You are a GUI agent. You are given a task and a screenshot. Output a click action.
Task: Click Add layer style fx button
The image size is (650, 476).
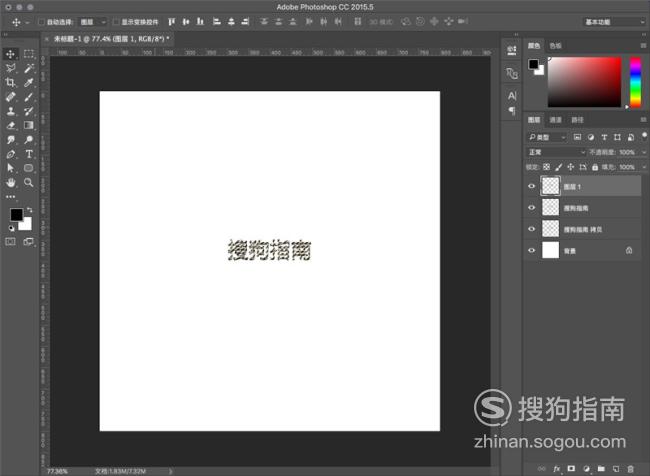tap(557, 469)
